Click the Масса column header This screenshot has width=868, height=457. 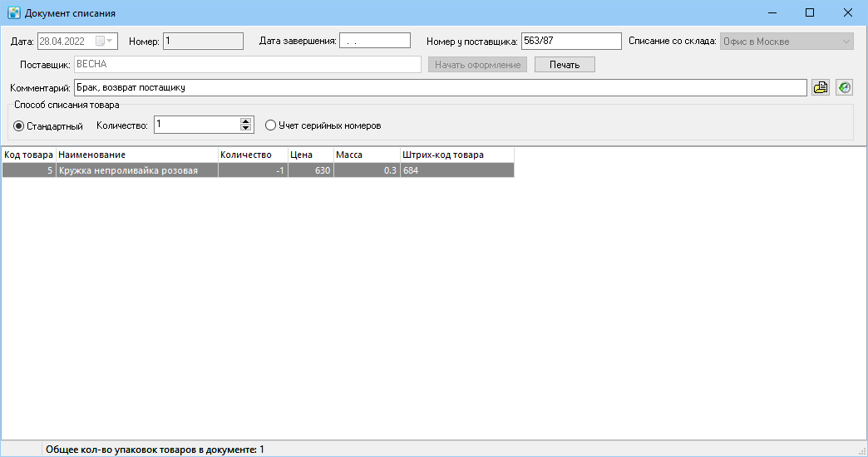pos(367,155)
